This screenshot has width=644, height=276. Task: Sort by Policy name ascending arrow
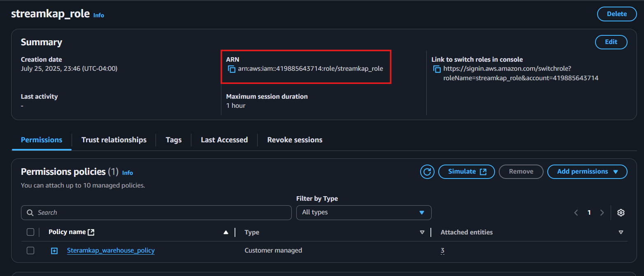coord(226,232)
